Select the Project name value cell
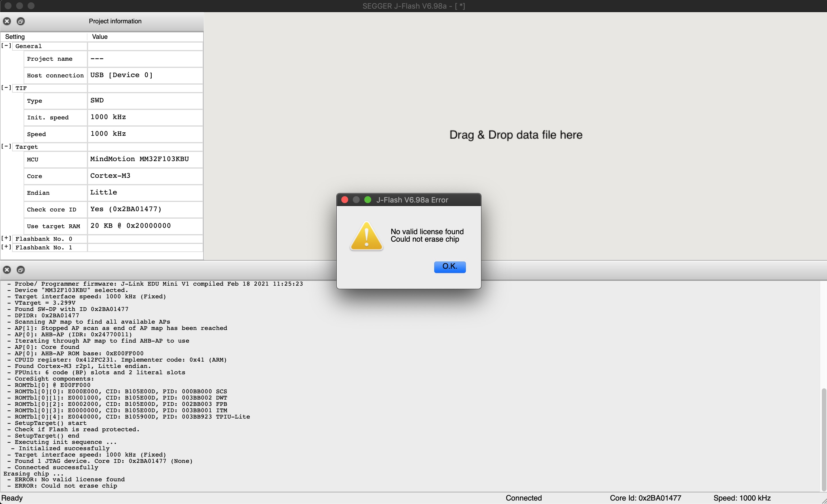The width and height of the screenshot is (827, 504). pos(145,59)
